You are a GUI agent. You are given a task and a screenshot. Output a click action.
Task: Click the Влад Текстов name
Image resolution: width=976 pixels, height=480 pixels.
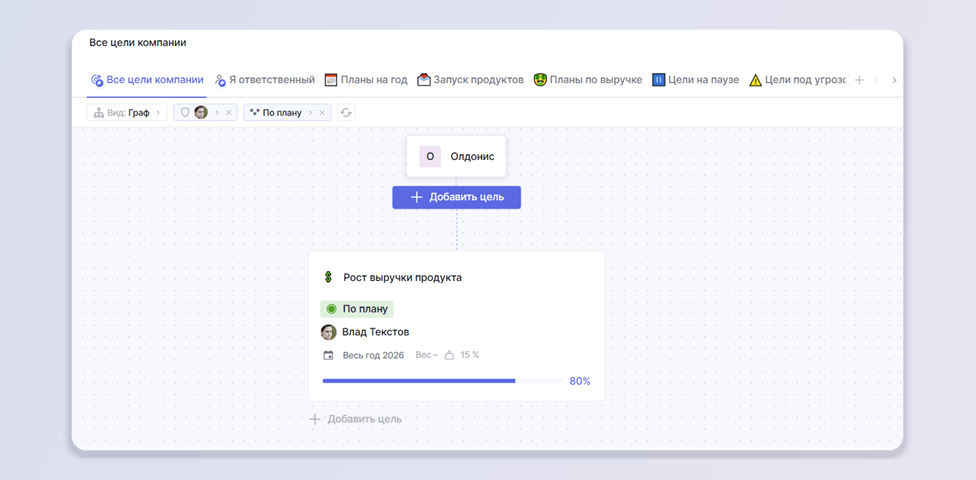(375, 332)
